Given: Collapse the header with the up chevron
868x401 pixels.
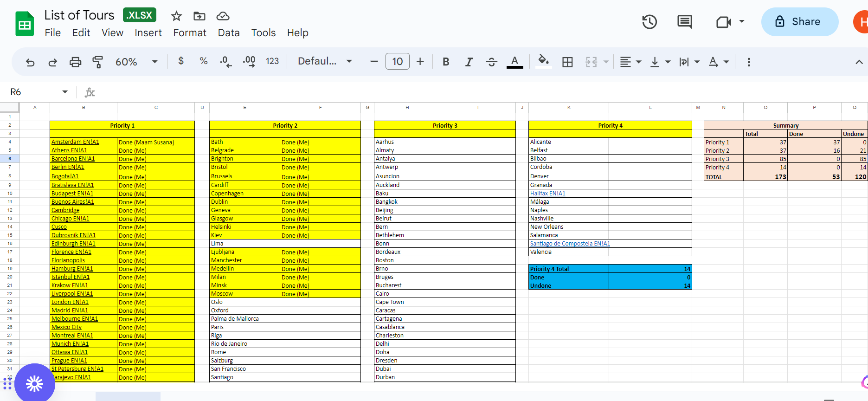Looking at the screenshot, I should [x=859, y=62].
